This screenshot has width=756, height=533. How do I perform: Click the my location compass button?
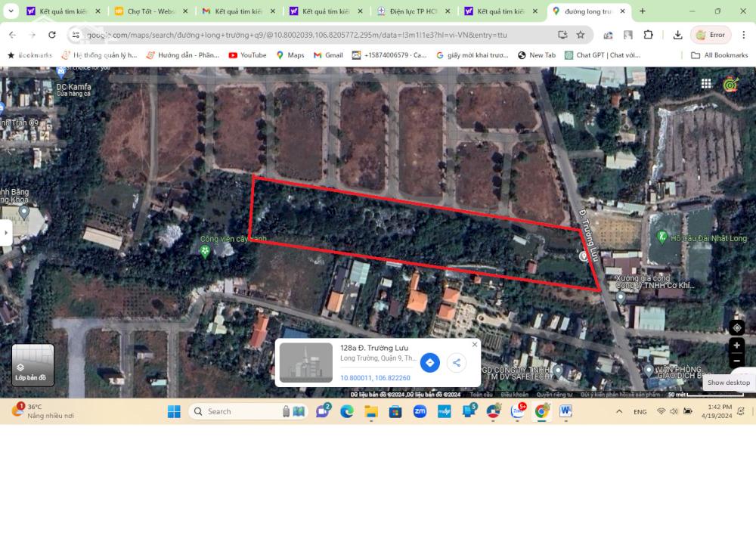(736, 327)
